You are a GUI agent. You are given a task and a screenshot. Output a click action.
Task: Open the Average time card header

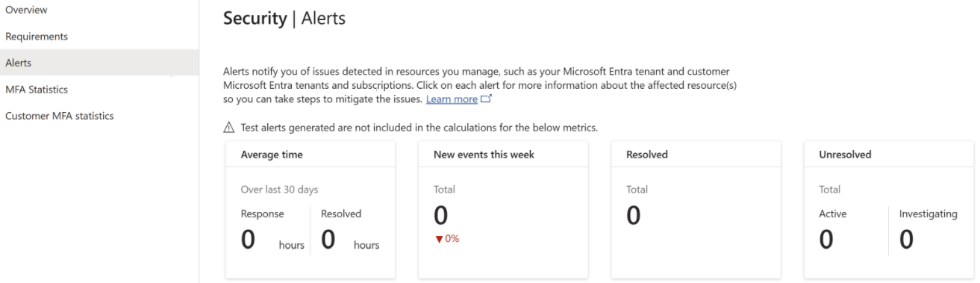(310, 155)
